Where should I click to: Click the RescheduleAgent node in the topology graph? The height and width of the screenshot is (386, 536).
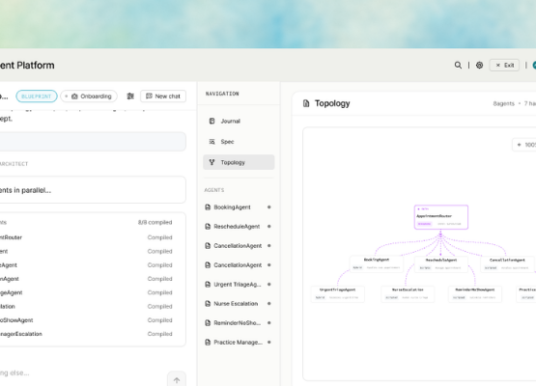441,264
